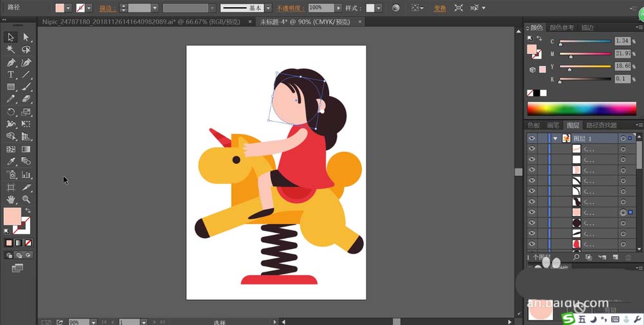Screen dimensions: 644x325
Task: Click the Create New Layer icon
Action: point(615,257)
